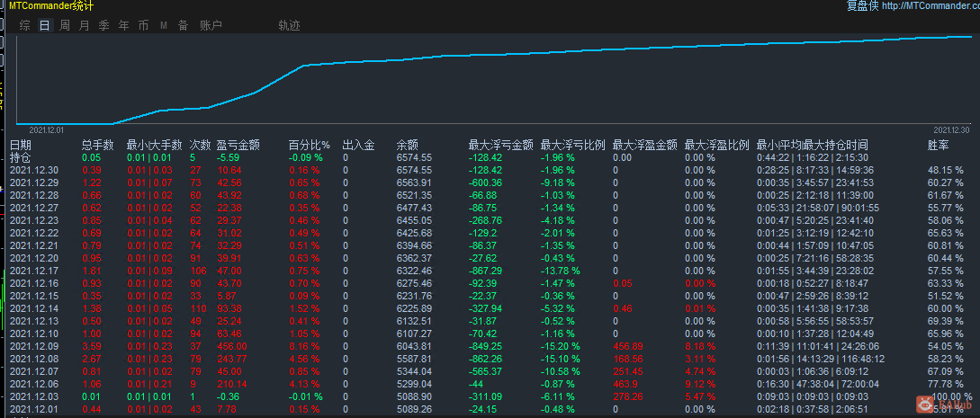Select the 2021.12.20 date row
The width and height of the screenshot is (980, 418).
[34, 258]
